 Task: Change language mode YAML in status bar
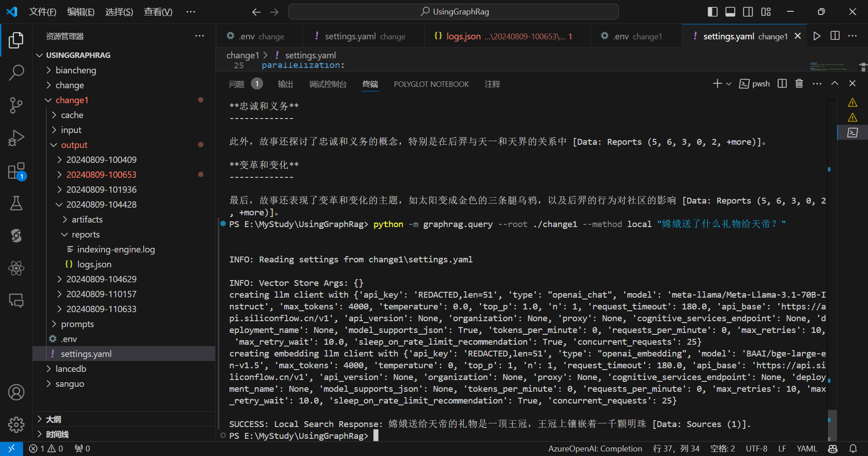[807, 448]
